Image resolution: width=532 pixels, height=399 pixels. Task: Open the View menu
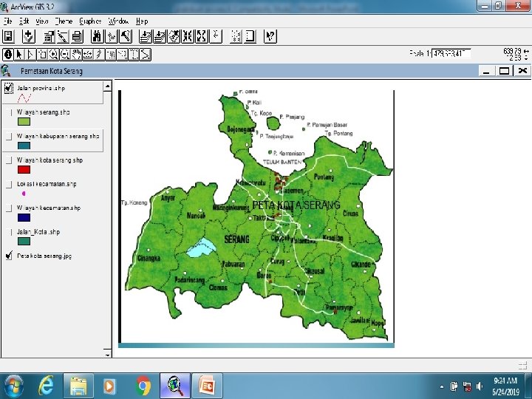(x=42, y=21)
